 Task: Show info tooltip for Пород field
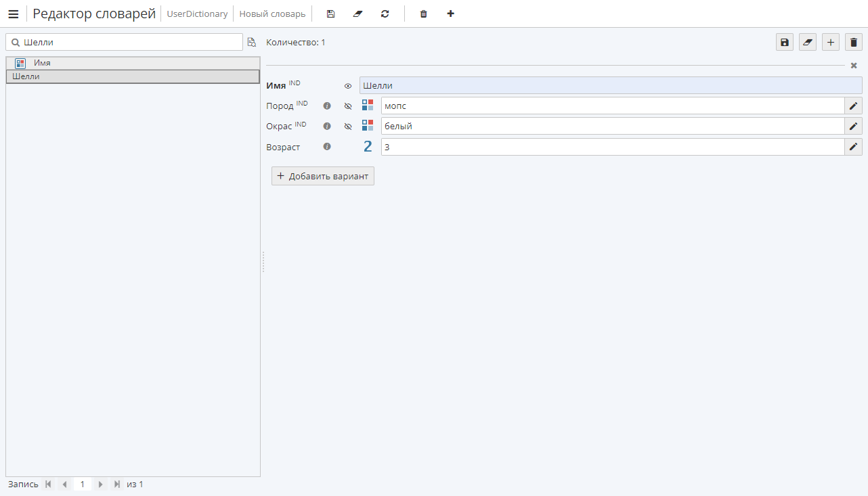(x=327, y=106)
